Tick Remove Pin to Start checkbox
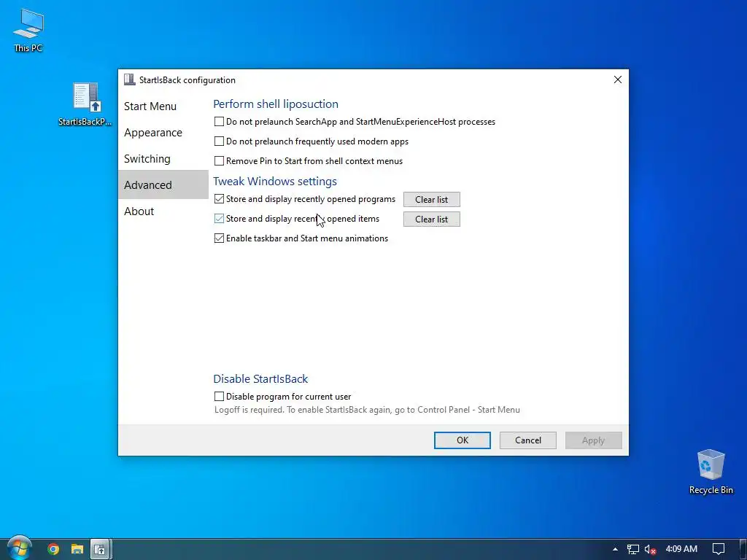The height and width of the screenshot is (560, 747). pyautogui.click(x=219, y=161)
